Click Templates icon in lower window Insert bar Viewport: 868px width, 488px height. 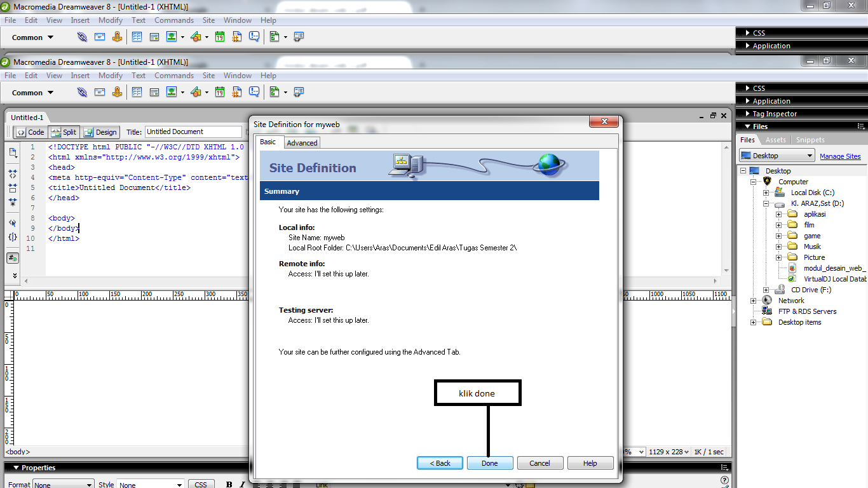pyautogui.click(x=275, y=92)
